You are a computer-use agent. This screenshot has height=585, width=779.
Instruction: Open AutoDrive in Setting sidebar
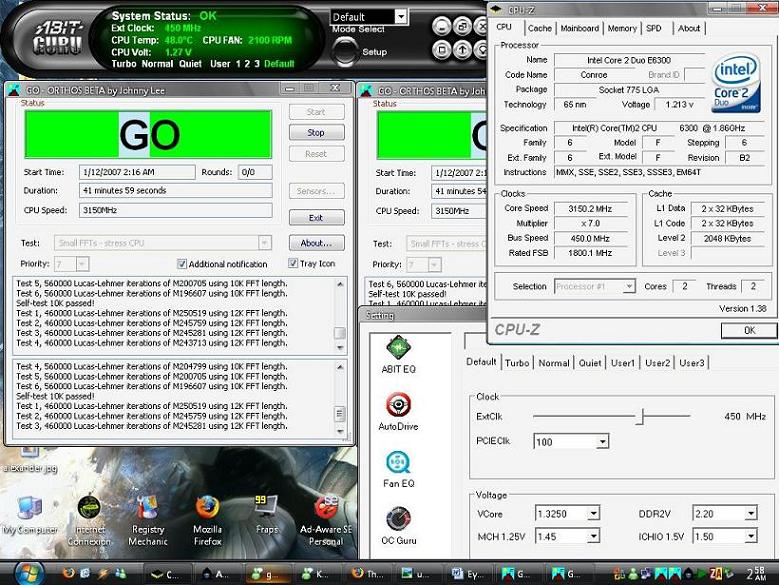pos(398,411)
